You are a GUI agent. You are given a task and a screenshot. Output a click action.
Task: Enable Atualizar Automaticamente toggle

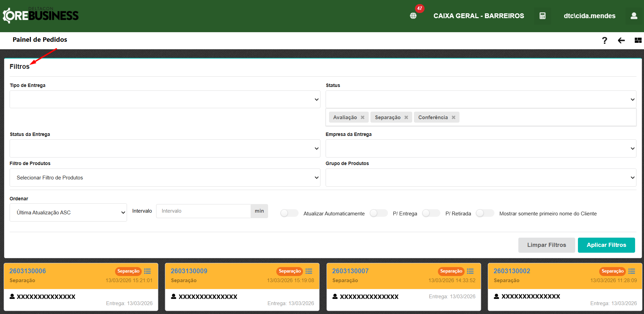(289, 213)
